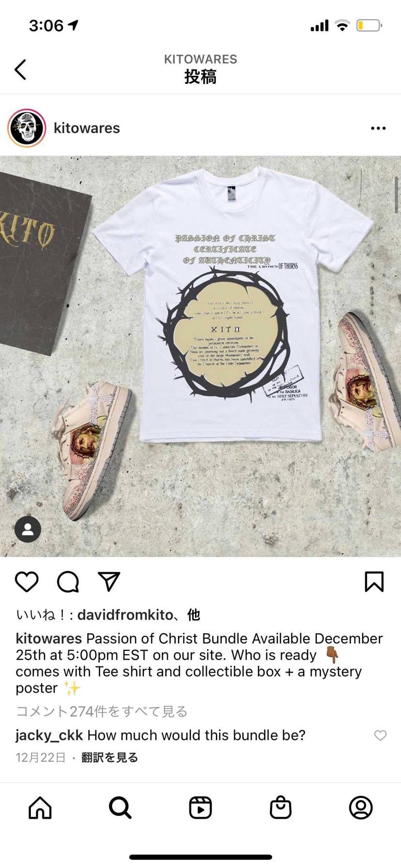
Task: Open the Reels tab
Action: (x=200, y=808)
